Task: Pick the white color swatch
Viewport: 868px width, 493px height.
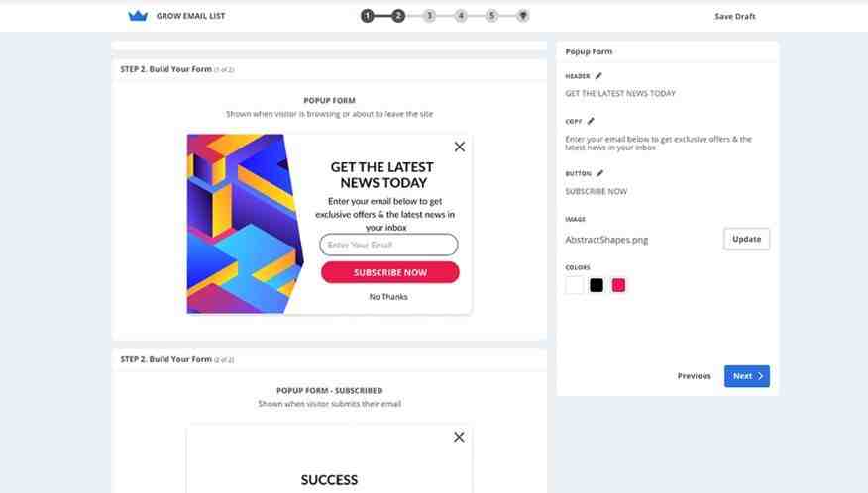Action: point(574,285)
